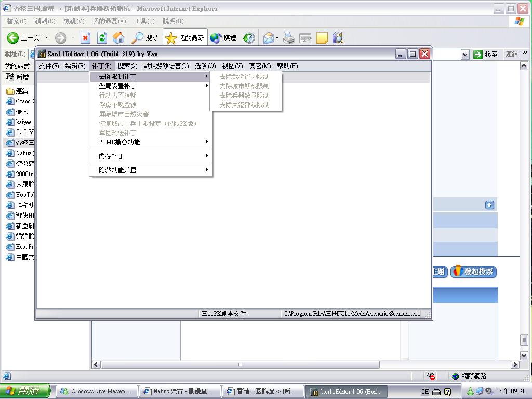Click the San11Editor title bar app icon

42,54
